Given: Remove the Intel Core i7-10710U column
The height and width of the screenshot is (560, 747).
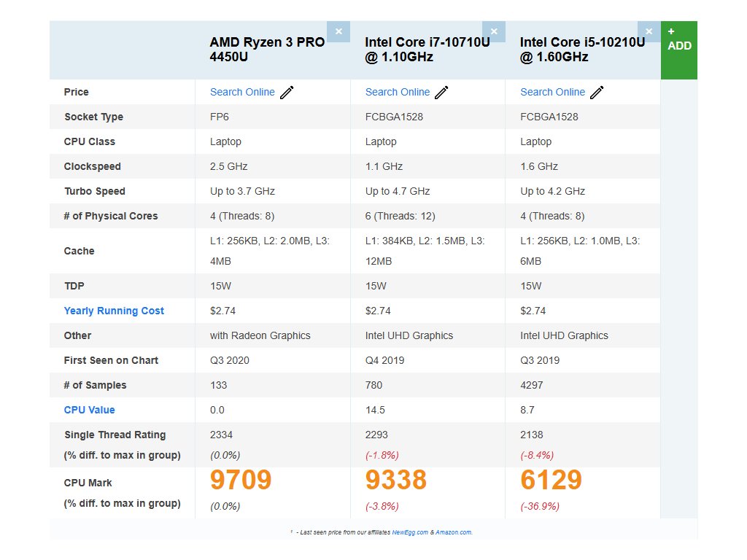Looking at the screenshot, I should (x=493, y=31).
